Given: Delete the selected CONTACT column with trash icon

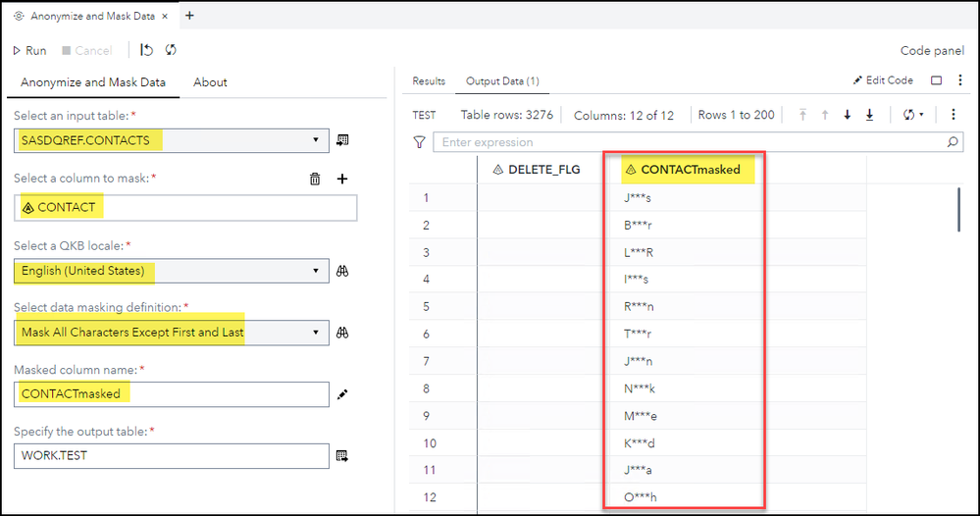Looking at the screenshot, I should (x=315, y=179).
